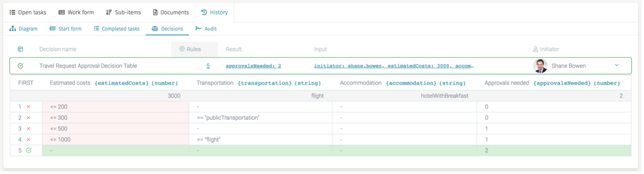Click the <= 500 condition cell
The height and width of the screenshot is (174, 644).
115,129
